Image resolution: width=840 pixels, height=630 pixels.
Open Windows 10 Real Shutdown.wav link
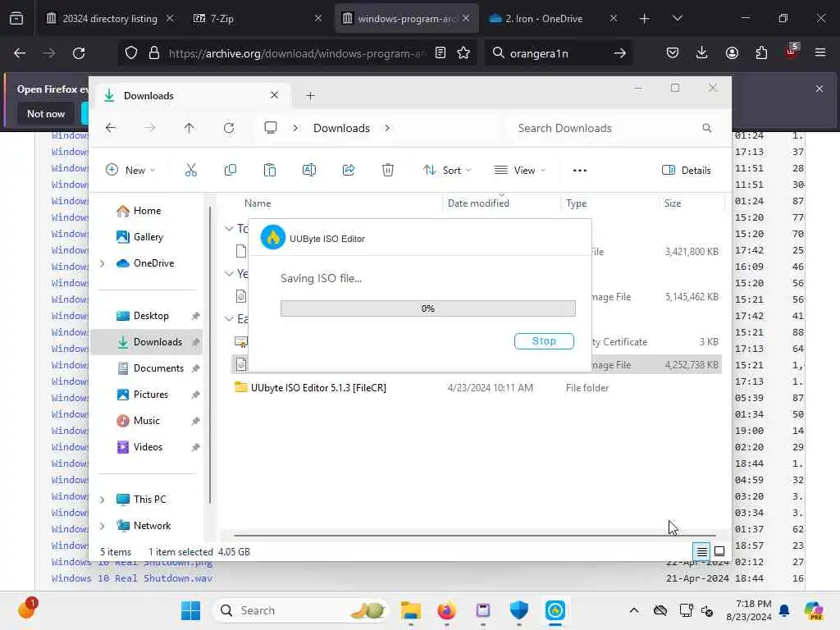point(132,578)
